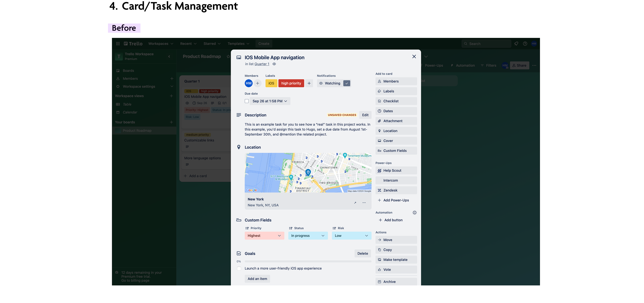644x303 pixels.
Task: Click the map pin on the map
Action: point(308,172)
